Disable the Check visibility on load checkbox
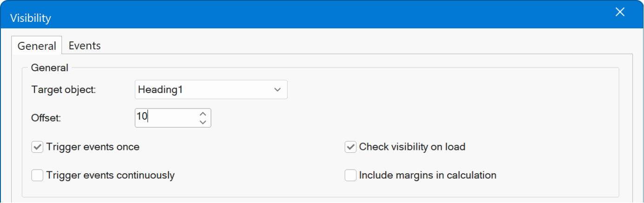 350,147
